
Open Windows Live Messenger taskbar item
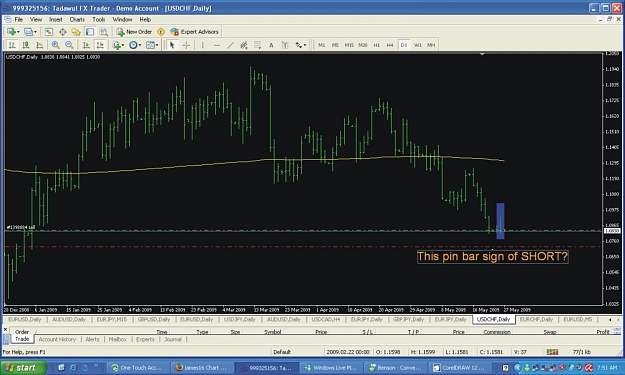(x=330, y=368)
